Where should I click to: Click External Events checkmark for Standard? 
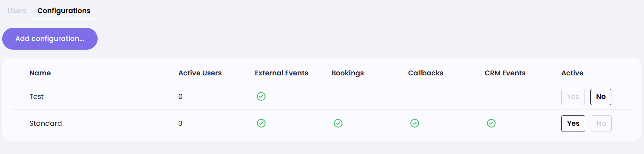(x=261, y=123)
